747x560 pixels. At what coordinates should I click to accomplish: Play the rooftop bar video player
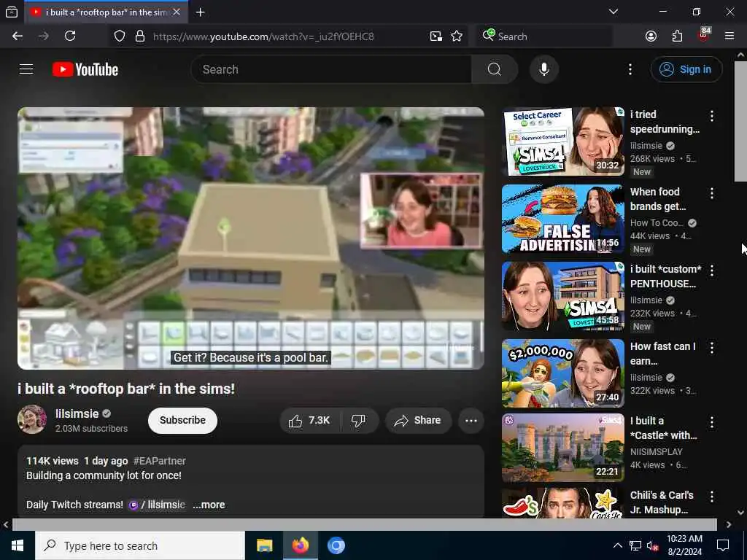(x=251, y=238)
